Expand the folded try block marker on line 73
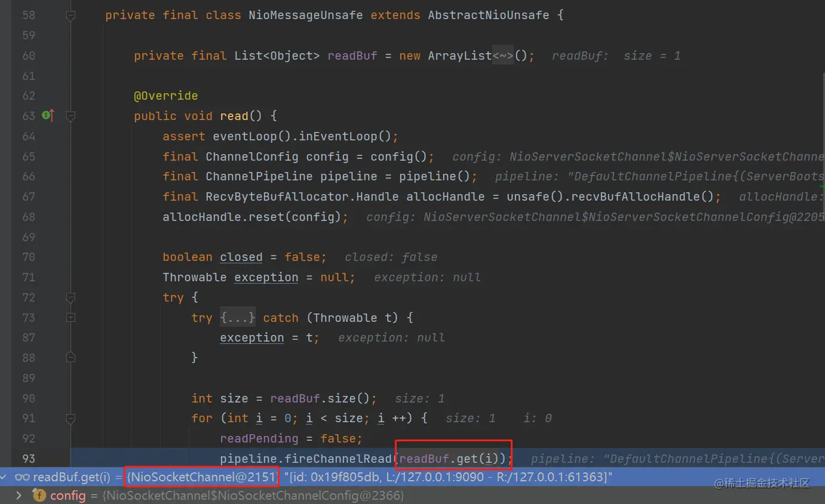This screenshot has height=504, width=825. pos(70,318)
